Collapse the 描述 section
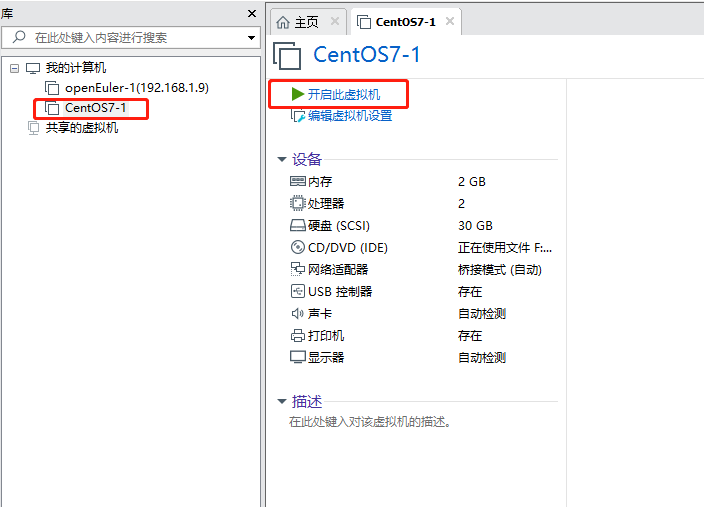704x507 pixels. (x=282, y=401)
